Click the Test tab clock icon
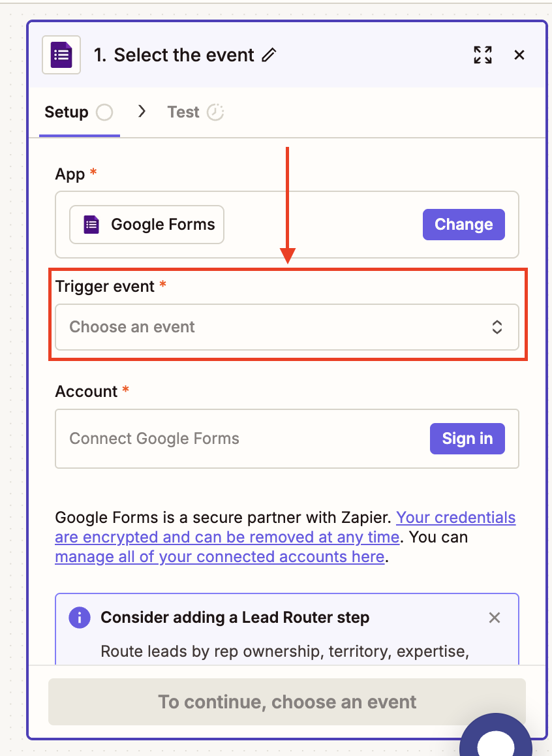 click(x=215, y=112)
